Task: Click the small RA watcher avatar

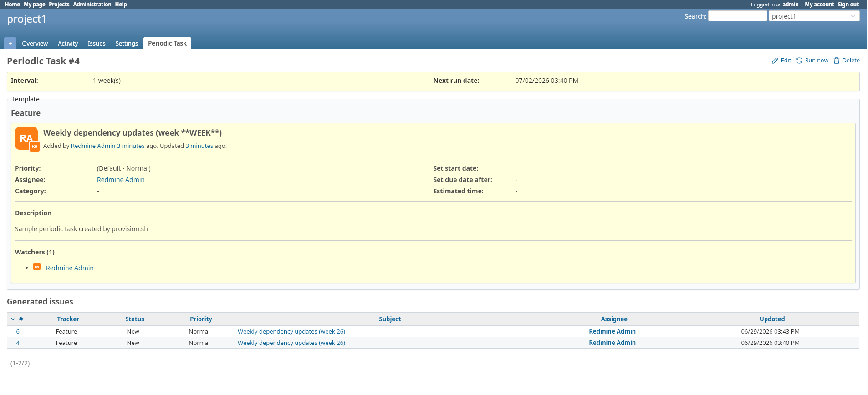Action: click(x=37, y=267)
